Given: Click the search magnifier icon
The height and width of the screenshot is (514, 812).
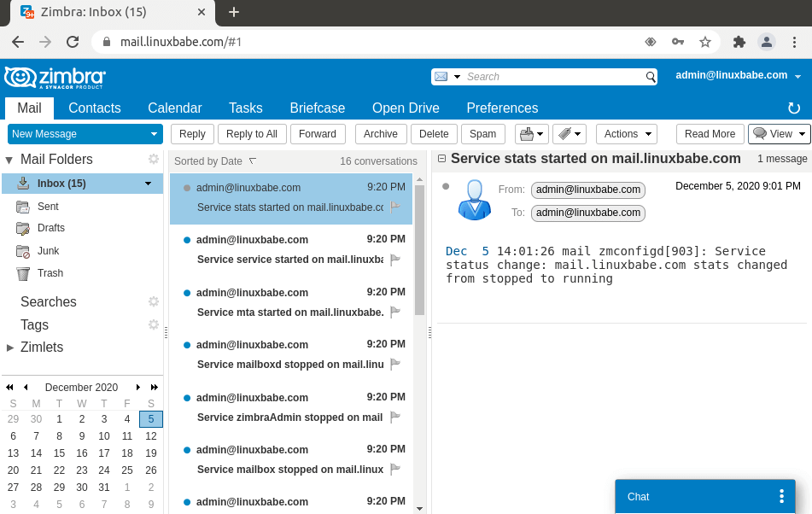Looking at the screenshot, I should pos(651,77).
